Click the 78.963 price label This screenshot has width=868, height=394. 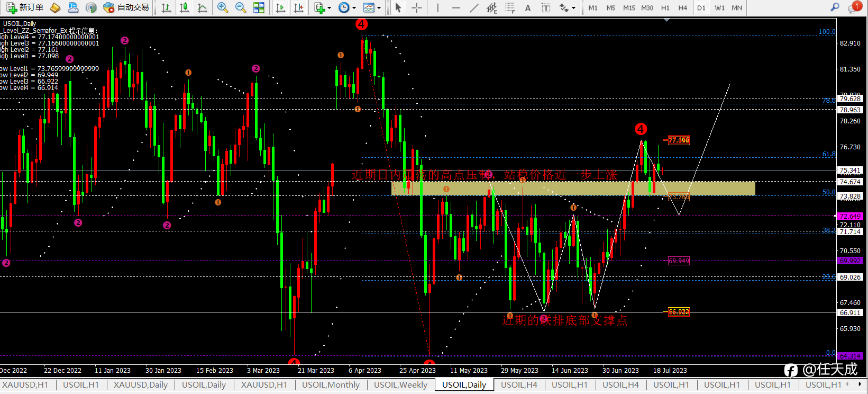[850, 110]
